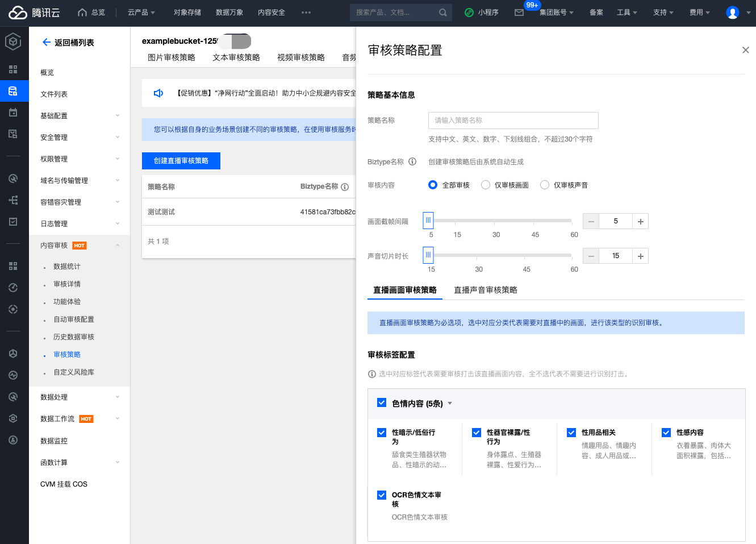Click the checklist rail icon
Screen dimensions: 756x544
coord(13,222)
